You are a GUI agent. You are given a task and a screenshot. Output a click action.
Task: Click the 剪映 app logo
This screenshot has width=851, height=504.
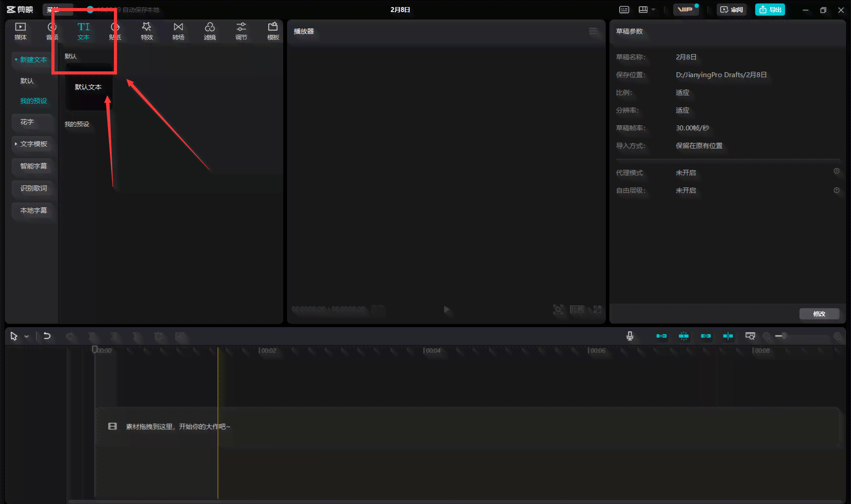point(20,10)
